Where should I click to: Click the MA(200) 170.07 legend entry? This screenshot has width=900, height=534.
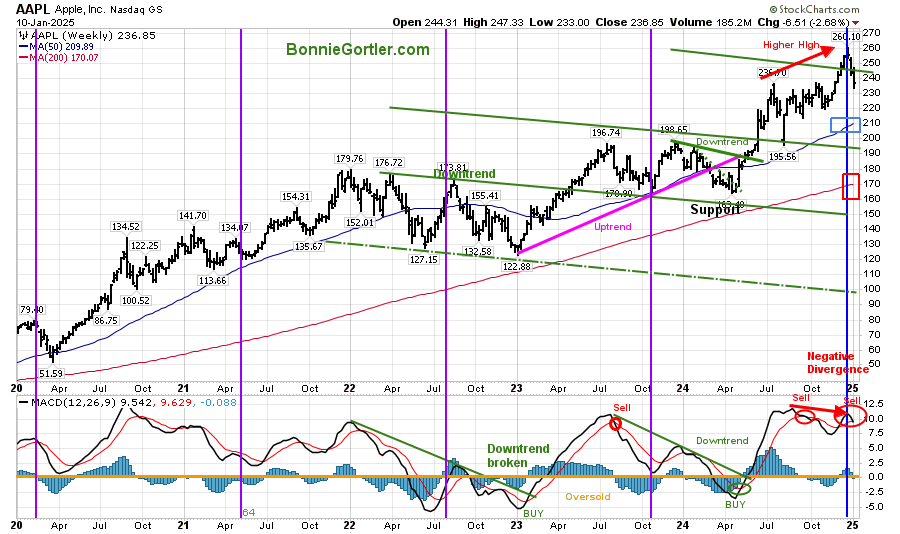pos(59,57)
